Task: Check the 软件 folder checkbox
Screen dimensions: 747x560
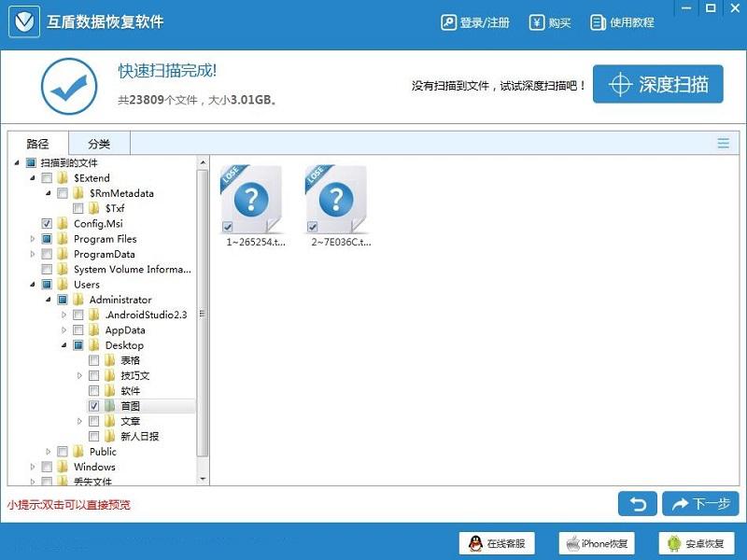Action: (93, 391)
